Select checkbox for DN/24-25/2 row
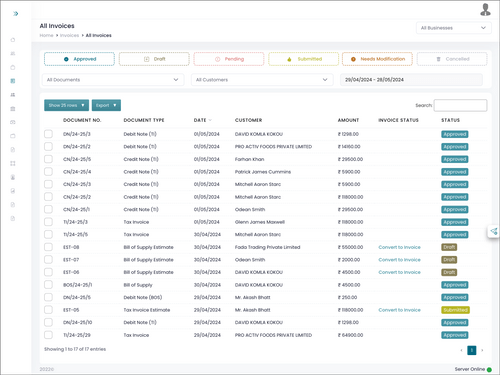The height and width of the screenshot is (375, 500). pos(48,147)
